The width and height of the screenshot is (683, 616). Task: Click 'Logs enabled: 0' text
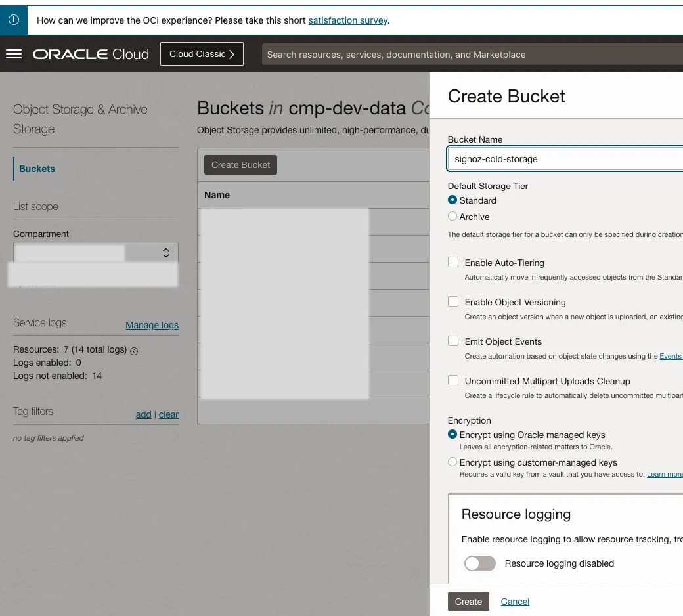point(47,363)
